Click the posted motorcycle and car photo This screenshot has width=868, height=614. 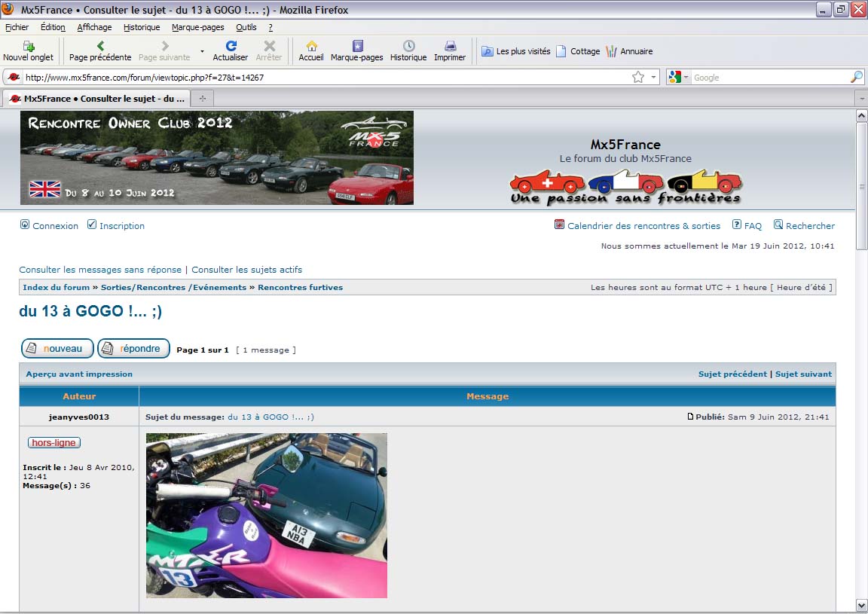pyautogui.click(x=266, y=515)
